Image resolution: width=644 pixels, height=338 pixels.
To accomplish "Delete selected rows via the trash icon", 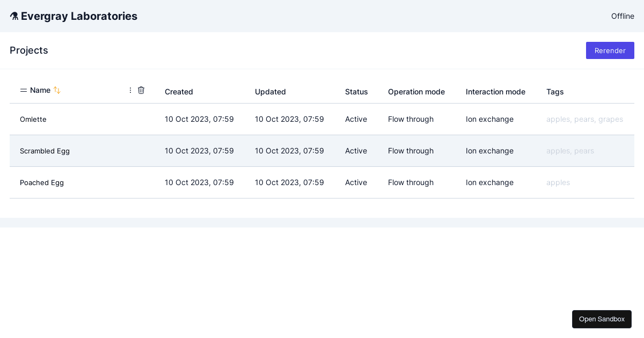I will point(141,90).
